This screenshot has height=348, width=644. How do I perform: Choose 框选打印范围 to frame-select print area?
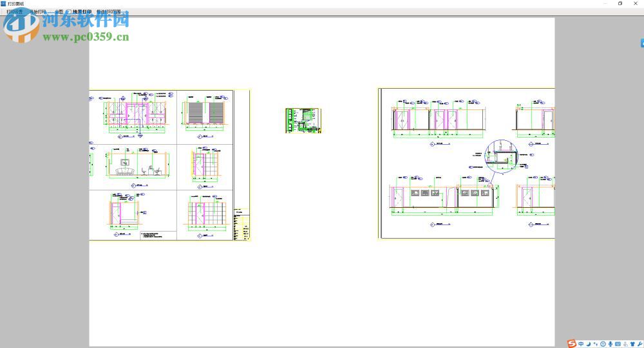pos(109,12)
